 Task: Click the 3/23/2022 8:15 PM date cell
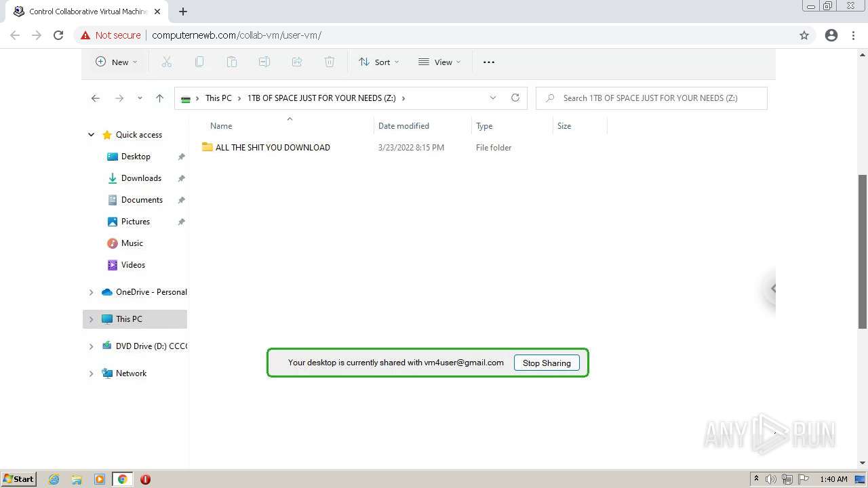tap(411, 148)
